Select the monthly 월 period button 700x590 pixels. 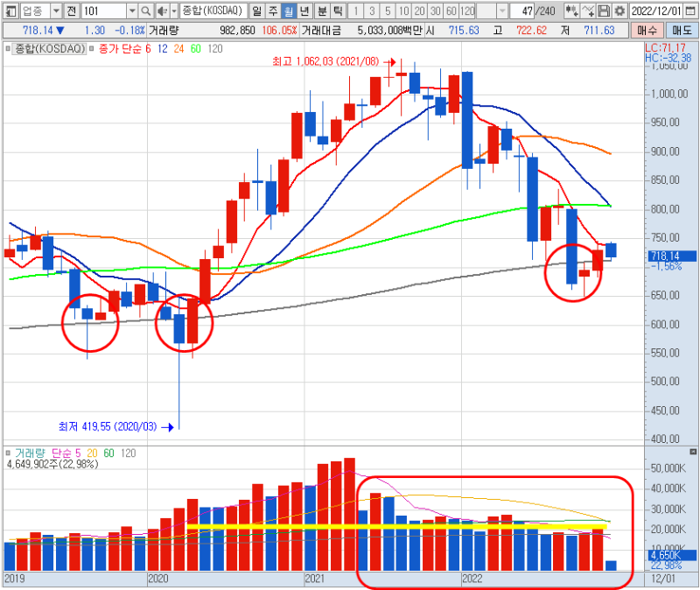coord(289,11)
